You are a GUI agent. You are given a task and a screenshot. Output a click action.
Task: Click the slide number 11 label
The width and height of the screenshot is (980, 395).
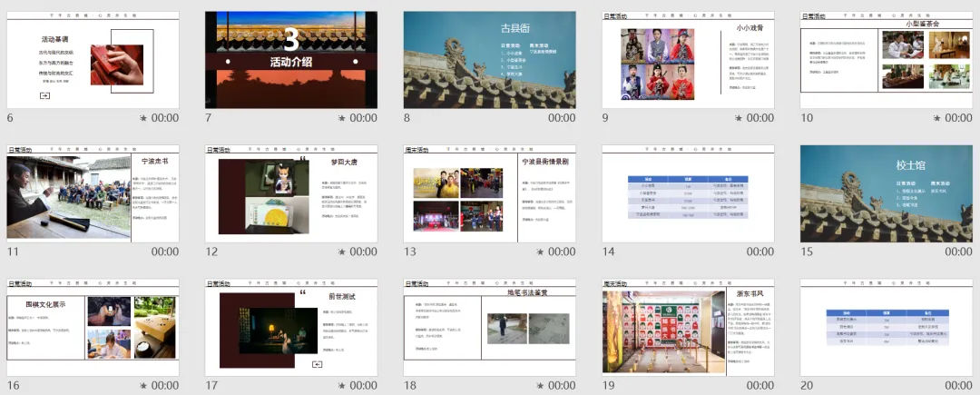tap(13, 252)
